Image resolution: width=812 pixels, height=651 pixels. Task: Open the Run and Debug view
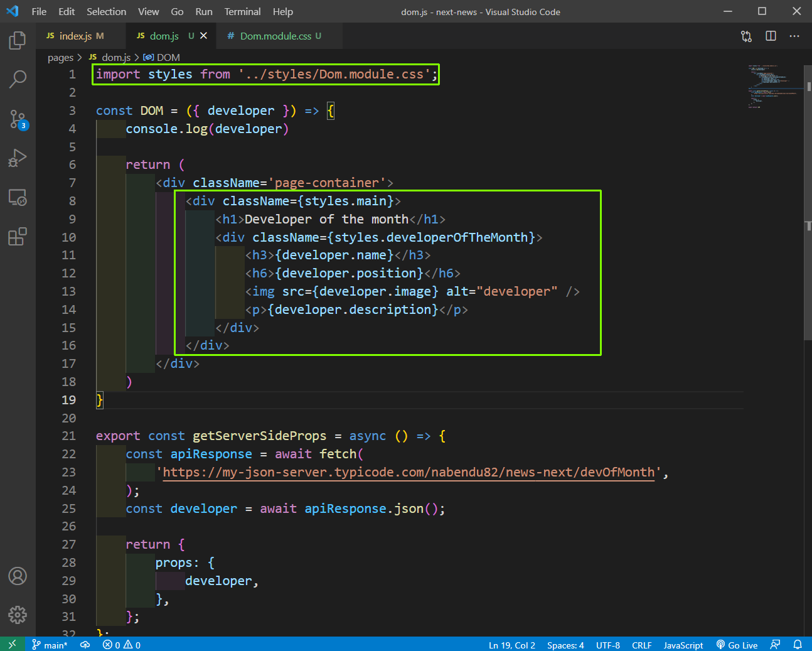tap(18, 158)
